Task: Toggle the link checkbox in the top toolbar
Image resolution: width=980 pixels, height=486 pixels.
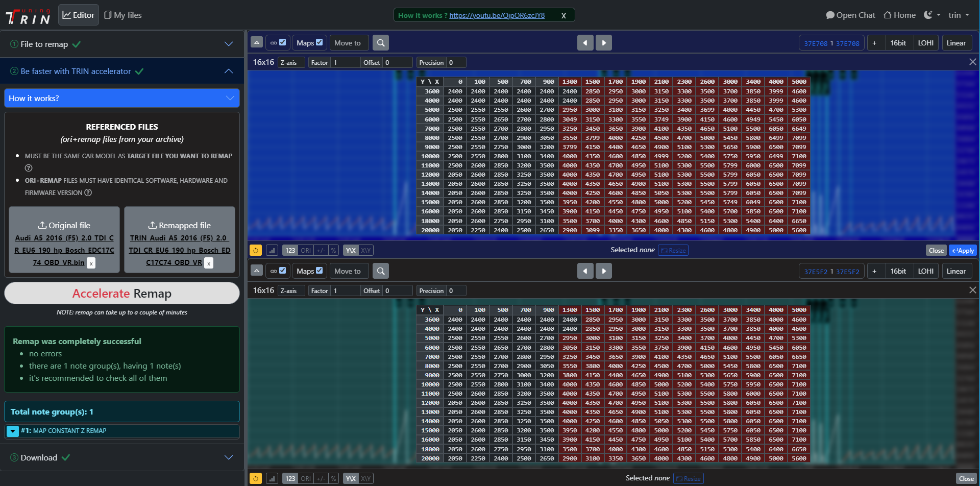Action: click(x=282, y=42)
